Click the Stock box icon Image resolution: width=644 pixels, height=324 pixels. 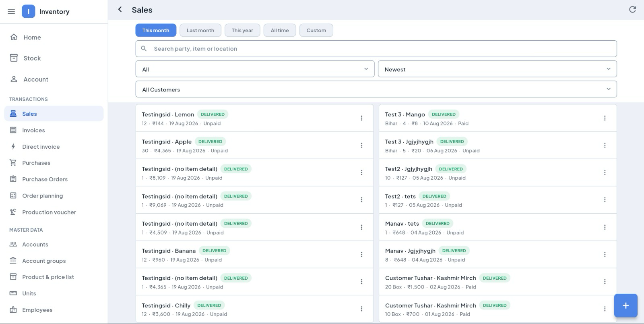coord(14,58)
